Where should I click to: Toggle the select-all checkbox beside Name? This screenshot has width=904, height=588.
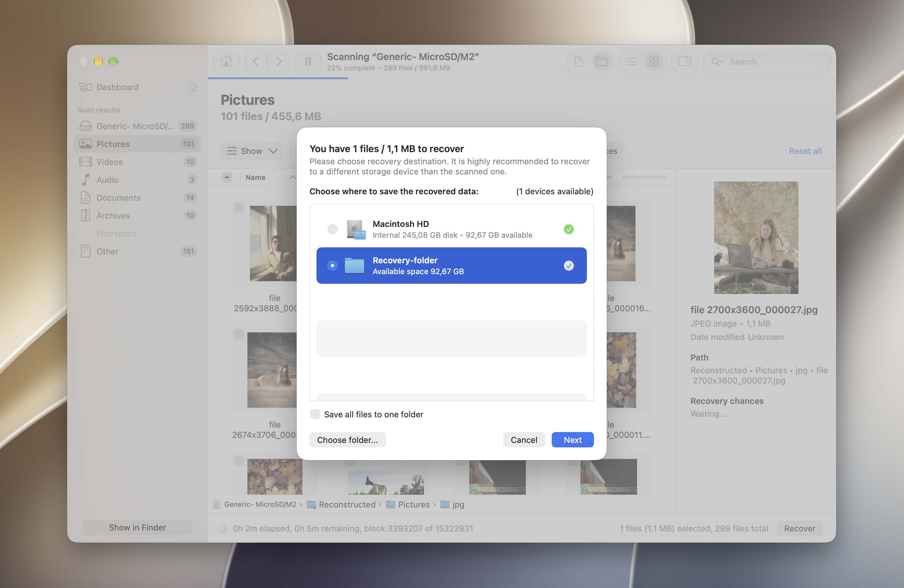[x=227, y=177]
